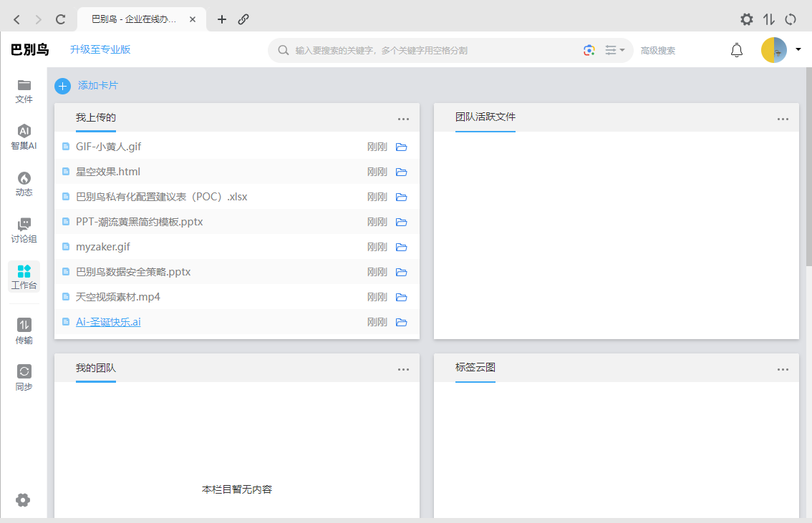Open folder location of myzaker.gif
812x523 pixels.
[x=401, y=248]
